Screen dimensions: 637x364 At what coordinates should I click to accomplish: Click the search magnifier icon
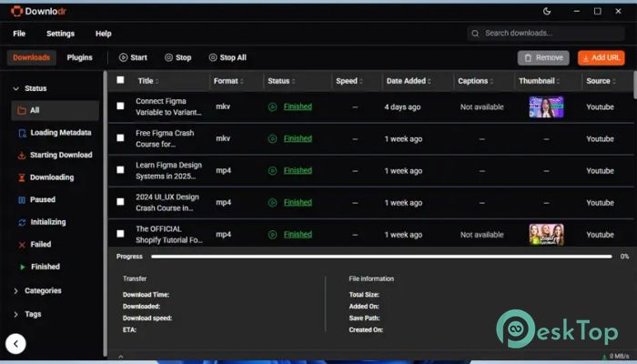475,34
